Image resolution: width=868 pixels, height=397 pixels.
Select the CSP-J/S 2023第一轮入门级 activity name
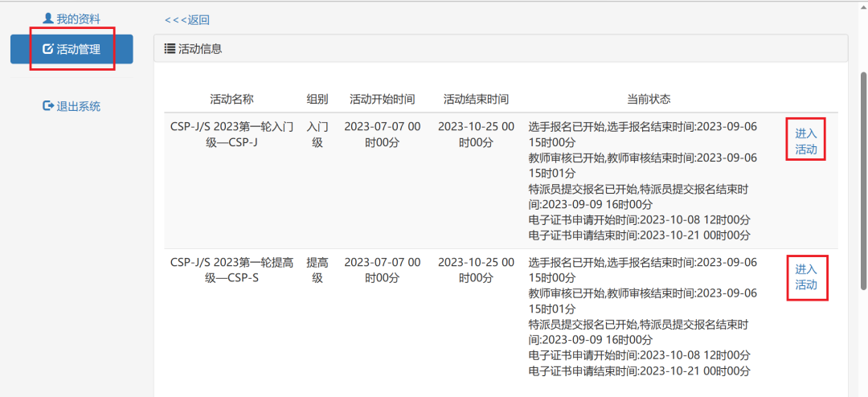click(231, 134)
